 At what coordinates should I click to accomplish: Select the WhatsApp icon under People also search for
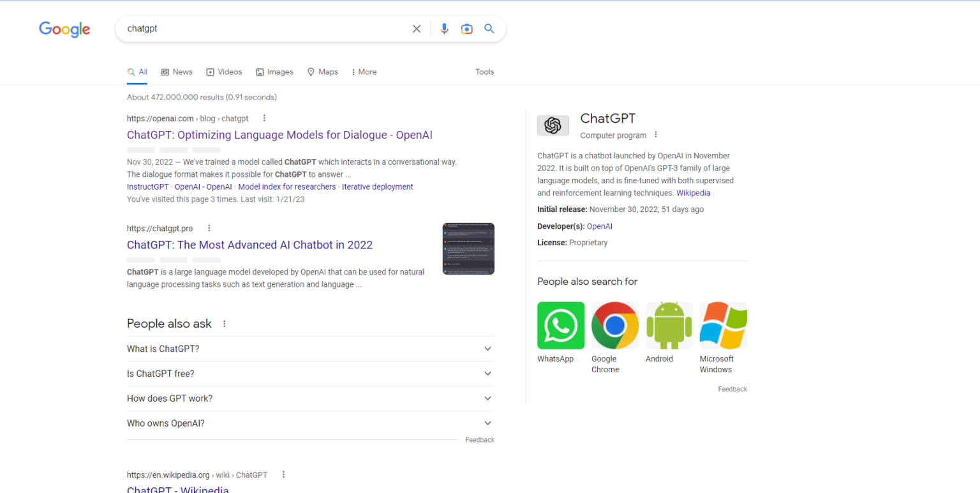(561, 325)
